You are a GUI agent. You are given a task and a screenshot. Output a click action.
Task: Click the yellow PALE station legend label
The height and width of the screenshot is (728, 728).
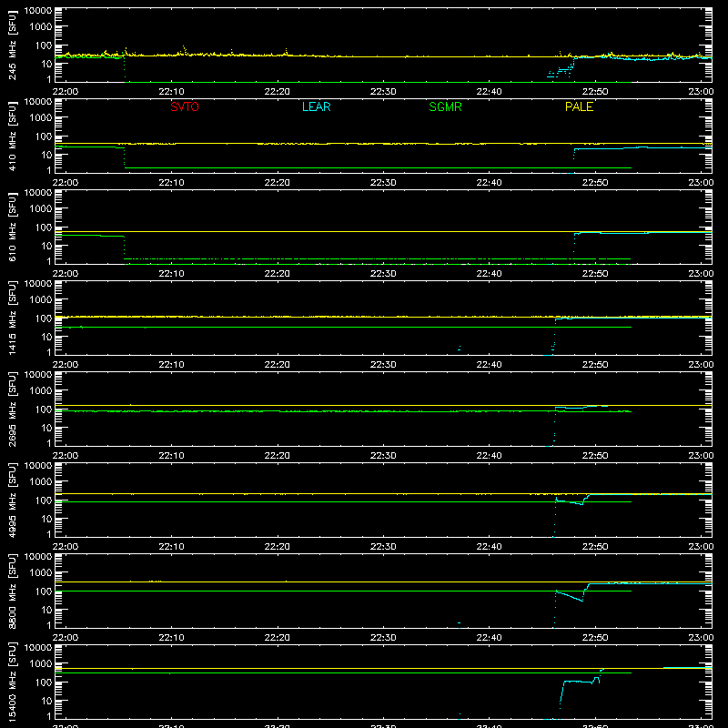tap(579, 106)
